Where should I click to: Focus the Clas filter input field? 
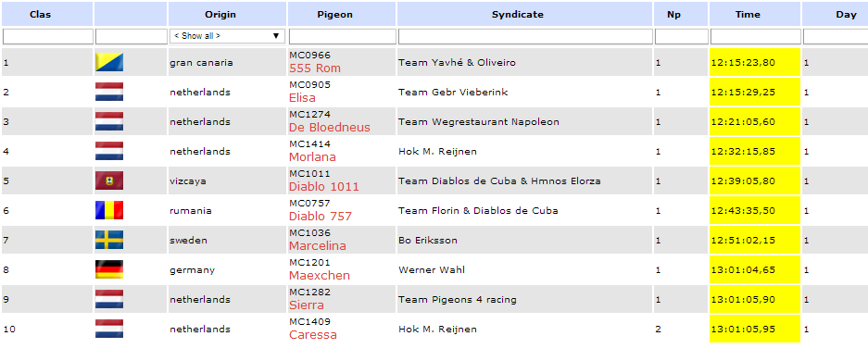[x=48, y=36]
